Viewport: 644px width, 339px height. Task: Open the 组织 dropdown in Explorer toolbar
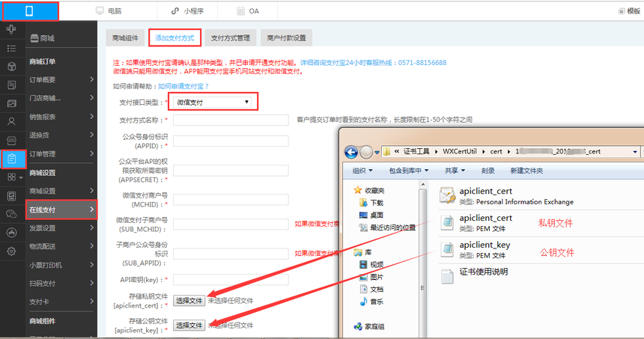(362, 171)
